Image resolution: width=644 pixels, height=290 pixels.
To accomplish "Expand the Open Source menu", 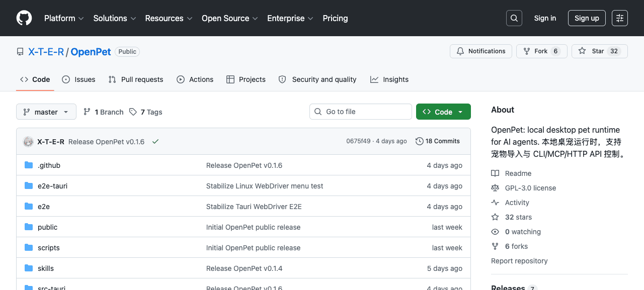I will [x=230, y=18].
